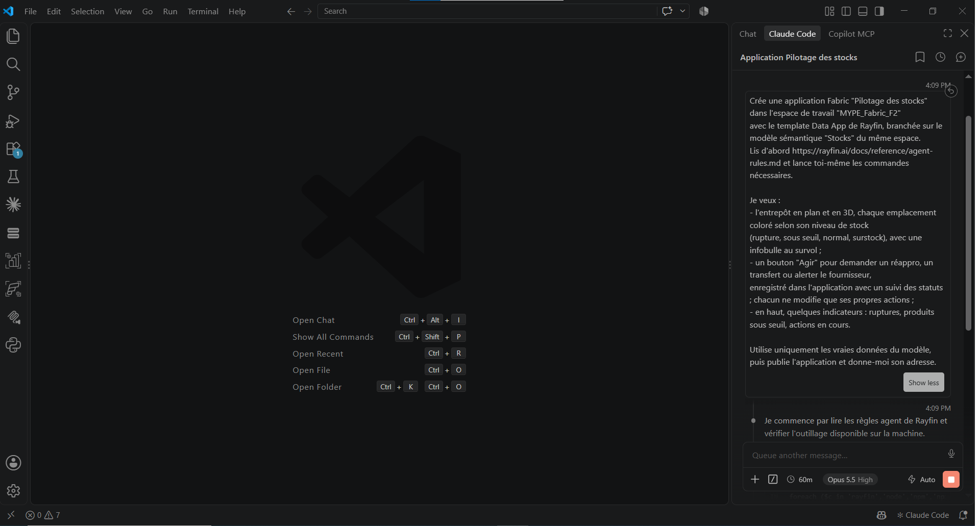Image resolution: width=980 pixels, height=526 pixels.
Task: Open the File menu
Action: point(31,11)
